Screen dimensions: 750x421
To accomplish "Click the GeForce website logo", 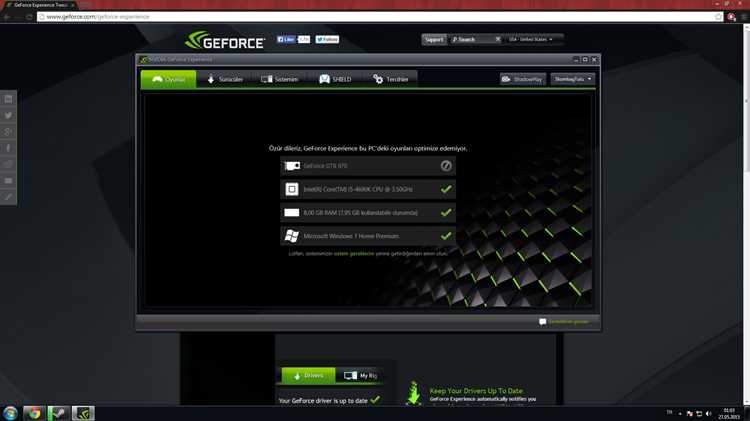I will point(225,40).
